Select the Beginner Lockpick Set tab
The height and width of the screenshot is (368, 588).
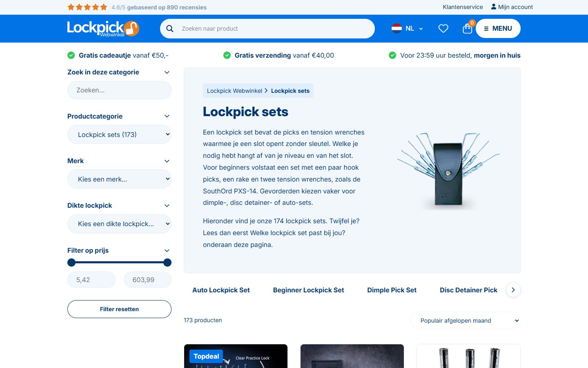[x=308, y=290]
